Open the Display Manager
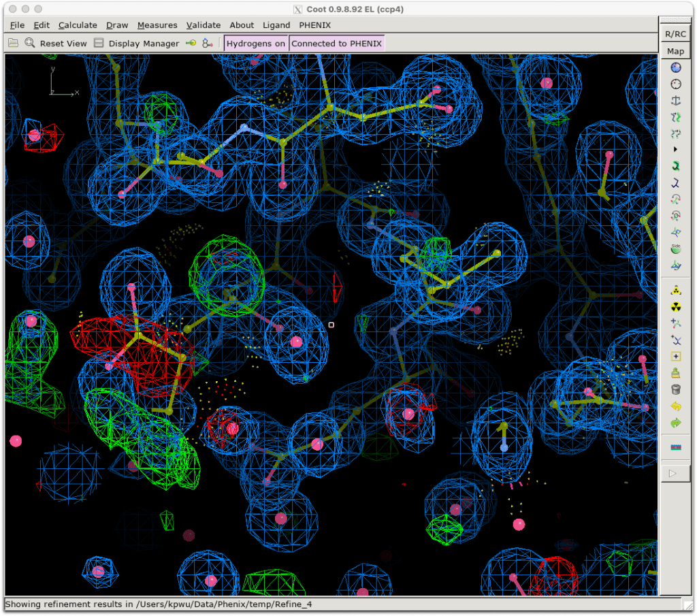Viewport: 697px width, 616px height. pos(136,44)
